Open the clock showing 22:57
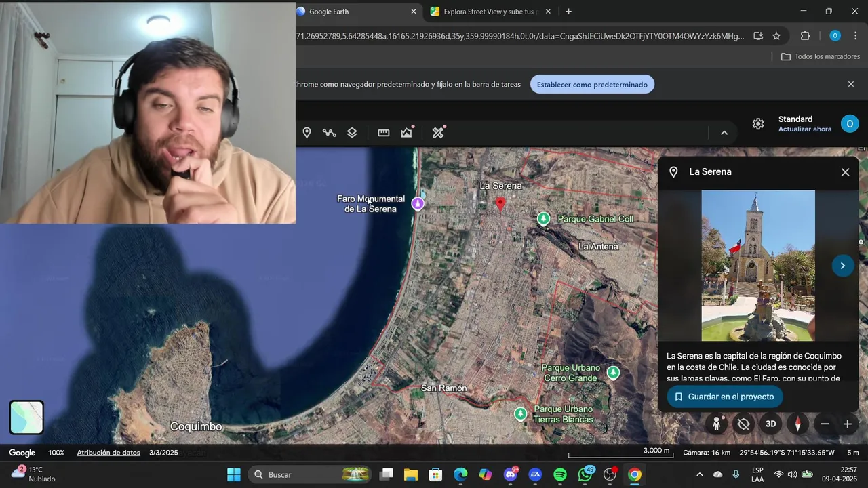The width and height of the screenshot is (868, 488). point(839,474)
